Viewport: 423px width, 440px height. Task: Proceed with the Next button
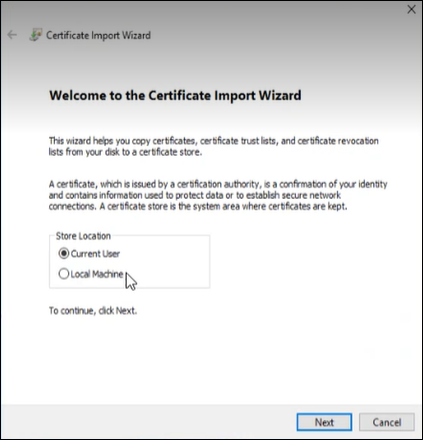[x=324, y=422]
